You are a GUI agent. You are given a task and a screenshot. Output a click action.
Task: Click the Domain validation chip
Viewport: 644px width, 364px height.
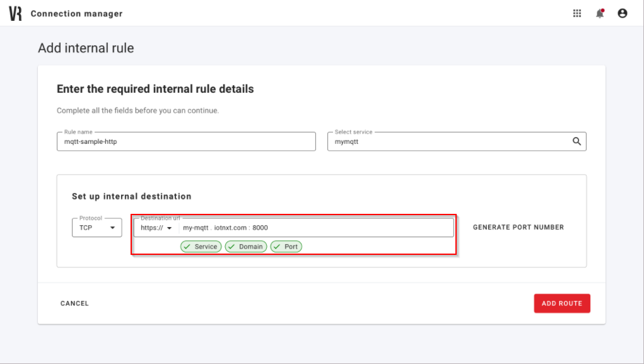(x=245, y=246)
